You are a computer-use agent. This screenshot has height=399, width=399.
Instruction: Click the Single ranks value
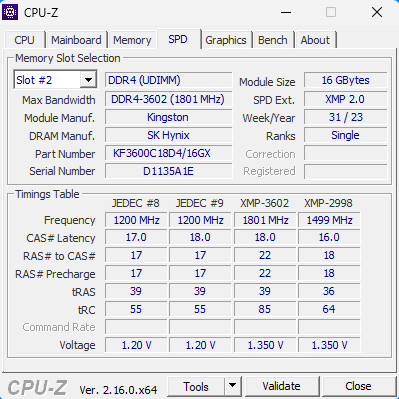pyautogui.click(x=346, y=135)
